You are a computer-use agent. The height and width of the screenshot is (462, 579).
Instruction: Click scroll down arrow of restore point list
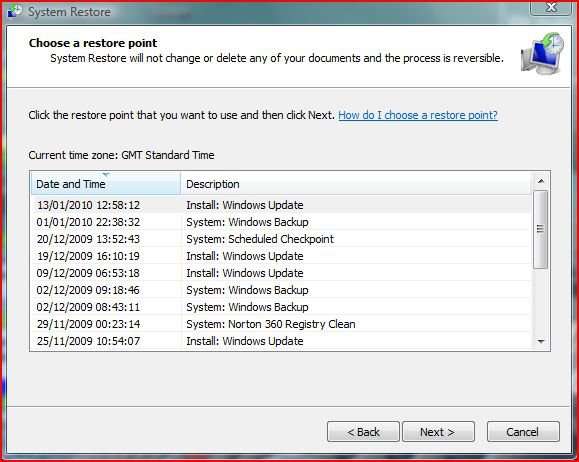pos(541,342)
